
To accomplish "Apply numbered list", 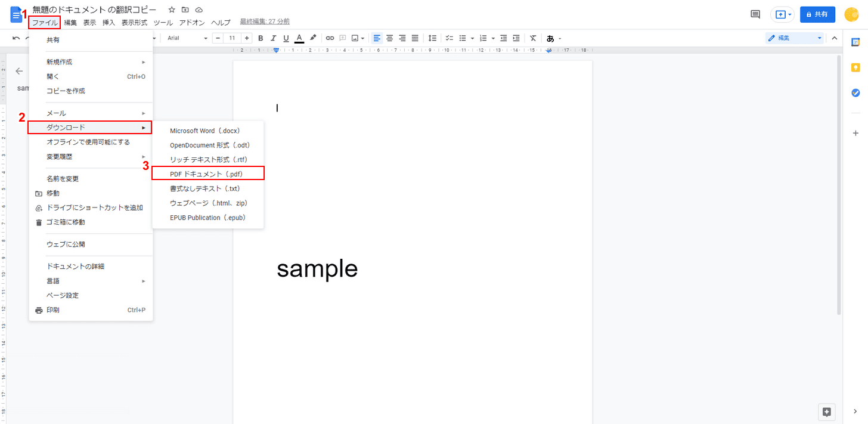I will coord(483,38).
